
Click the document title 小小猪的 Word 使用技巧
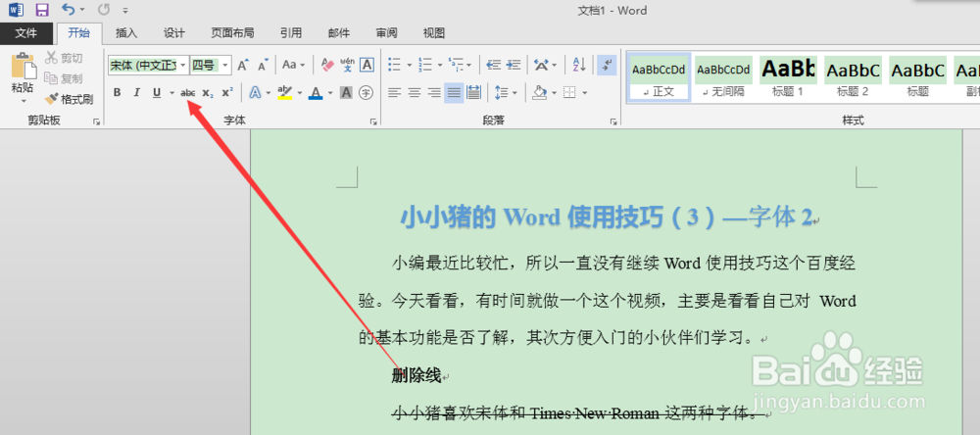pyautogui.click(x=606, y=217)
